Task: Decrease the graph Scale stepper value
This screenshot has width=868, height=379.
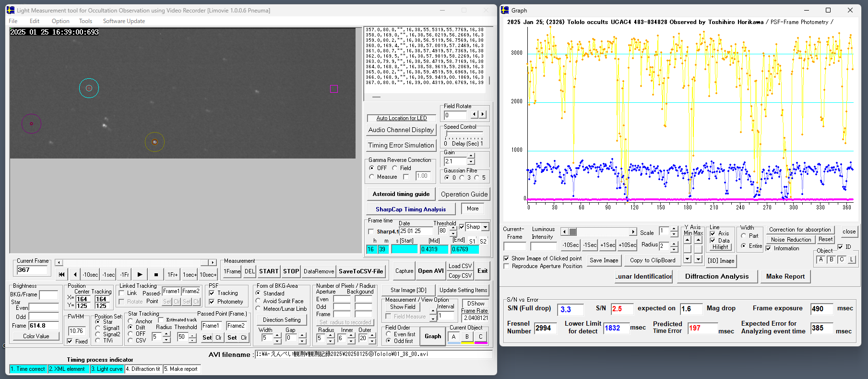Action: tap(674, 234)
